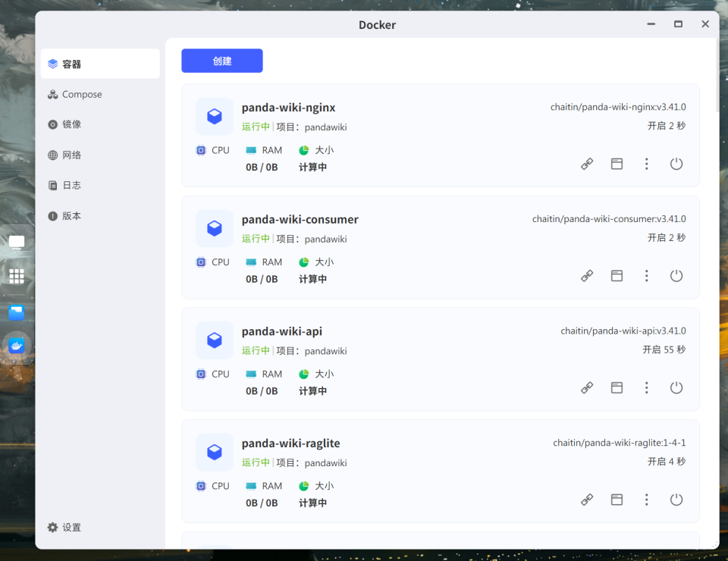
Task: Open panda-wiki-nginx container name
Action: [288, 108]
